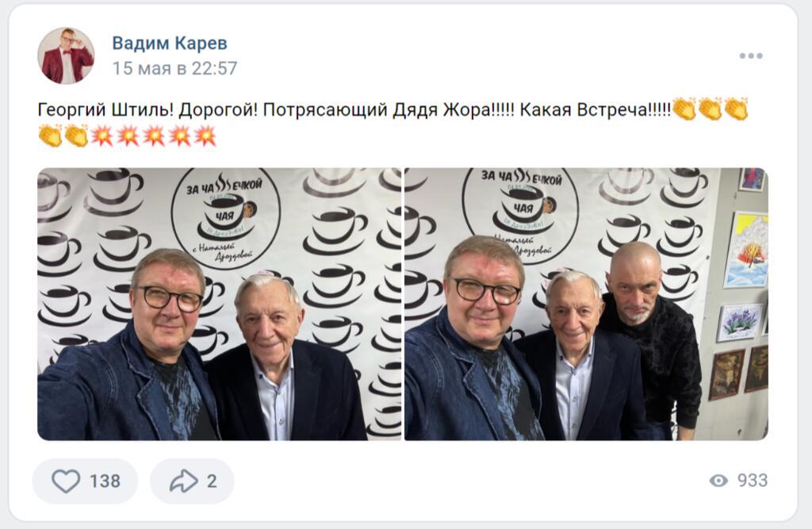Like the post via the heart icon
This screenshot has height=529, width=812.
click(66, 481)
